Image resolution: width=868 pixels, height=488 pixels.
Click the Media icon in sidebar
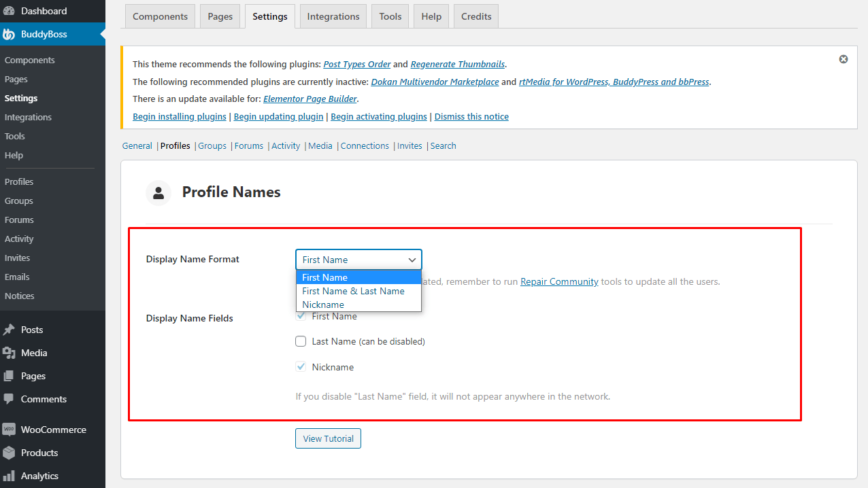pos(9,353)
